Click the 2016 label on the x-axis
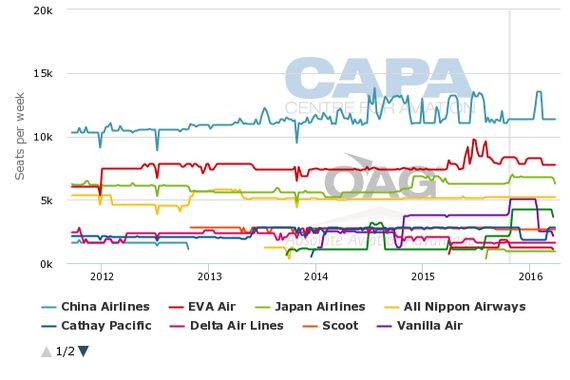The image size is (570, 380). (530, 277)
